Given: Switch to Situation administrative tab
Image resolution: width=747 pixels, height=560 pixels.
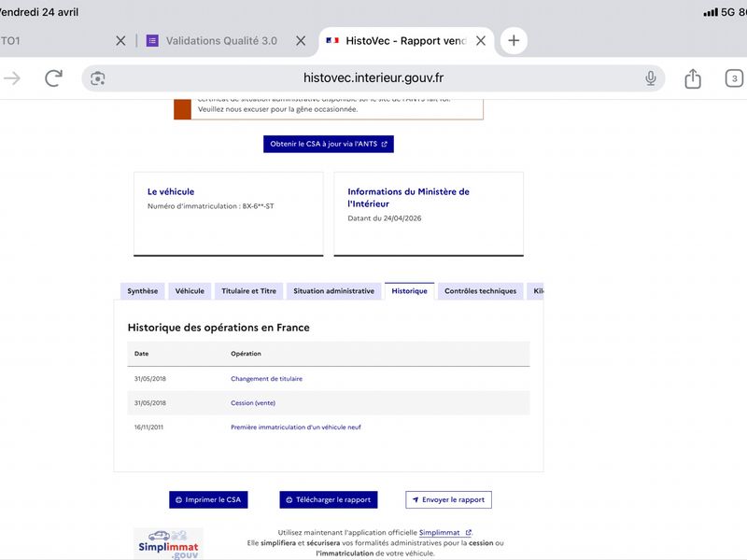Looking at the screenshot, I should pyautogui.click(x=333, y=291).
